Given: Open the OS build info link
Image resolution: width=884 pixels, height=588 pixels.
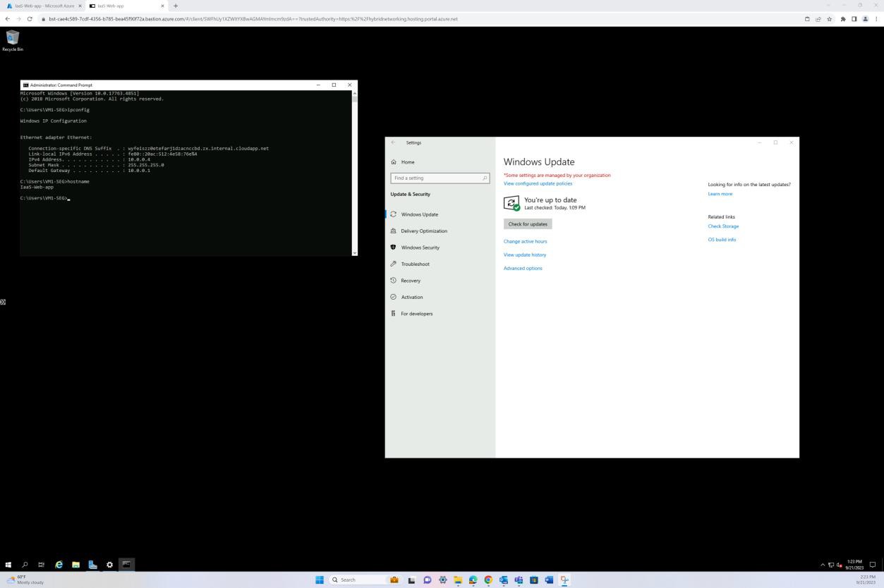Looking at the screenshot, I should click(721, 239).
